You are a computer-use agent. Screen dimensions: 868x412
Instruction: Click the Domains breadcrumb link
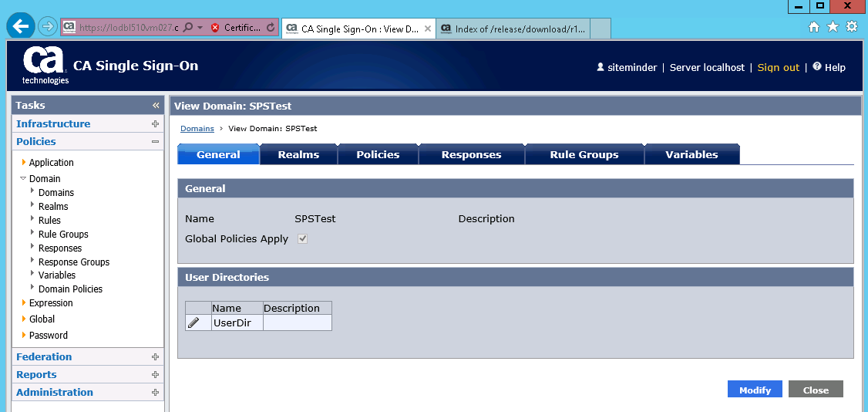point(197,129)
